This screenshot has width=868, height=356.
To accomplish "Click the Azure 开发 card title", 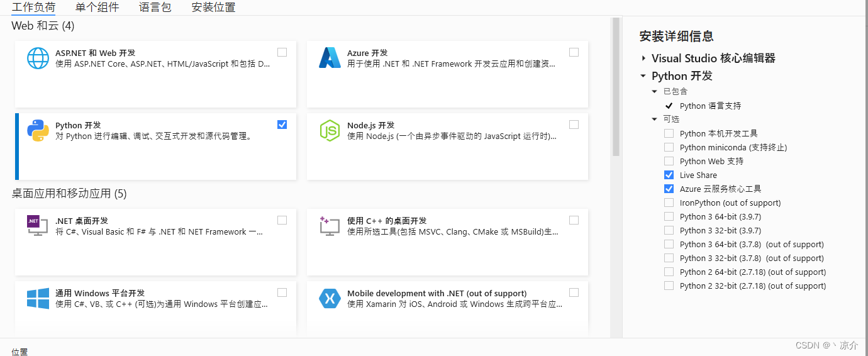I will point(367,53).
